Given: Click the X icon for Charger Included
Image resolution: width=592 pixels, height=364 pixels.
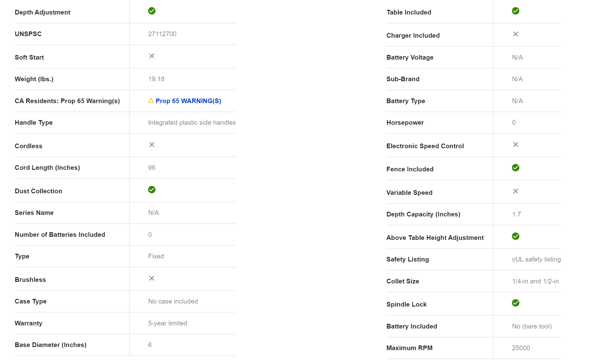Looking at the screenshot, I should point(515,34).
